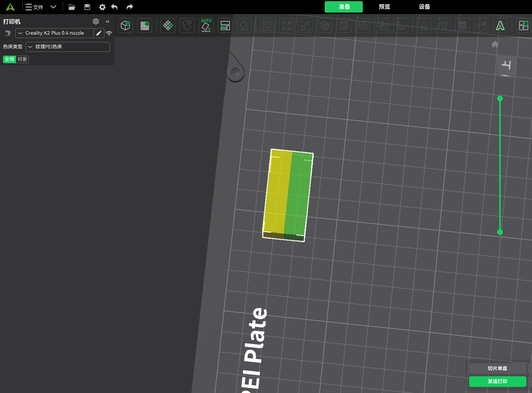The width and height of the screenshot is (532, 393).
Task: Click the assembly view puzzle icon
Action: pos(523,26)
